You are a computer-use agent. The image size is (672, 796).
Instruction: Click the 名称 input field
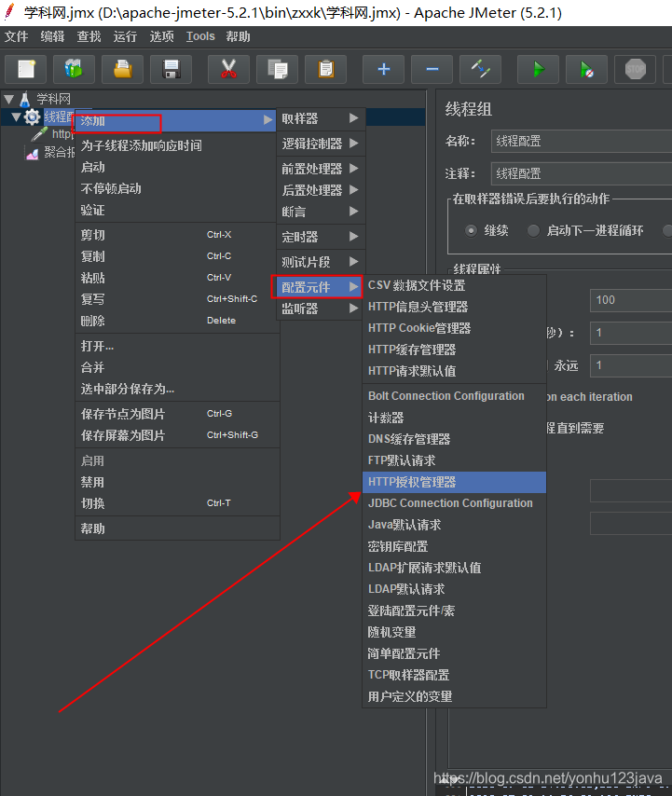click(x=582, y=141)
